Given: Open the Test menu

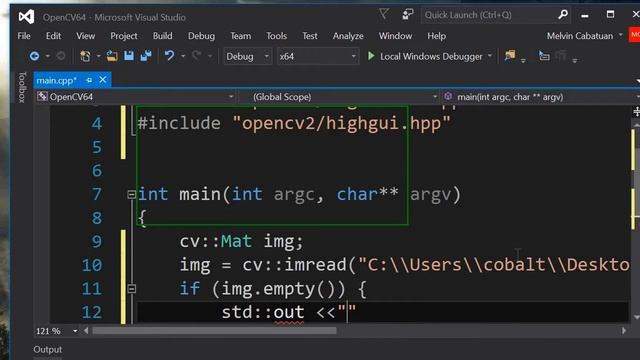Looking at the screenshot, I should (309, 36).
